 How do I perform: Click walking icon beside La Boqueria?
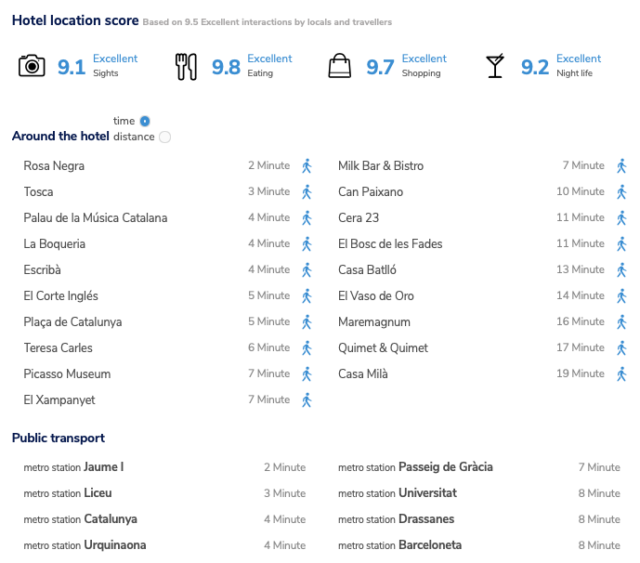(x=307, y=244)
